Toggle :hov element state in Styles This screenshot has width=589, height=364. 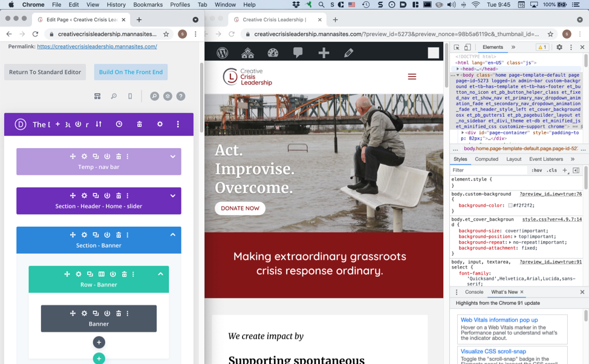click(536, 170)
